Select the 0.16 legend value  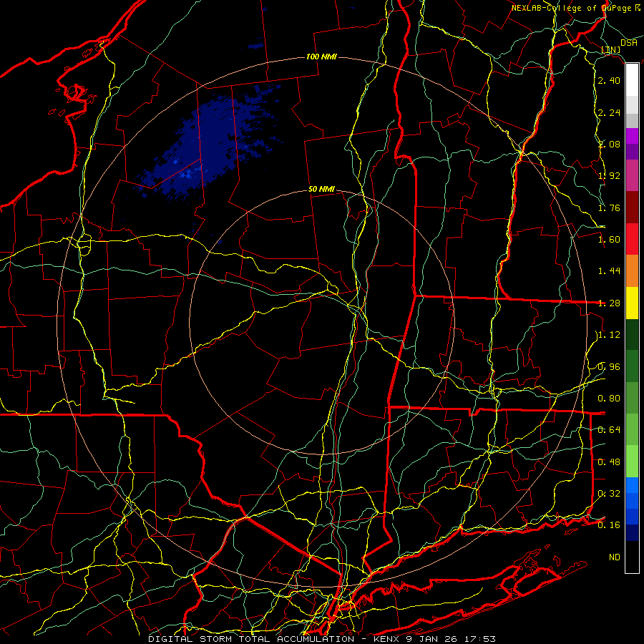609,525
